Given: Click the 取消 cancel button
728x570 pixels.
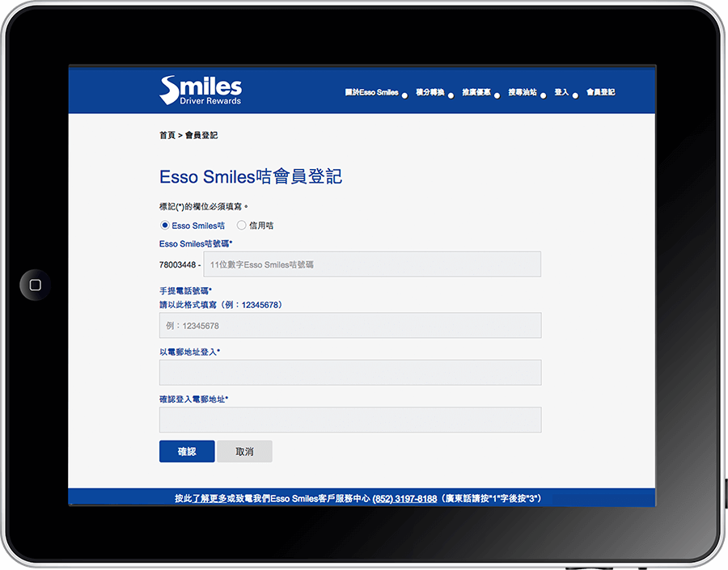Looking at the screenshot, I should click(x=244, y=451).
